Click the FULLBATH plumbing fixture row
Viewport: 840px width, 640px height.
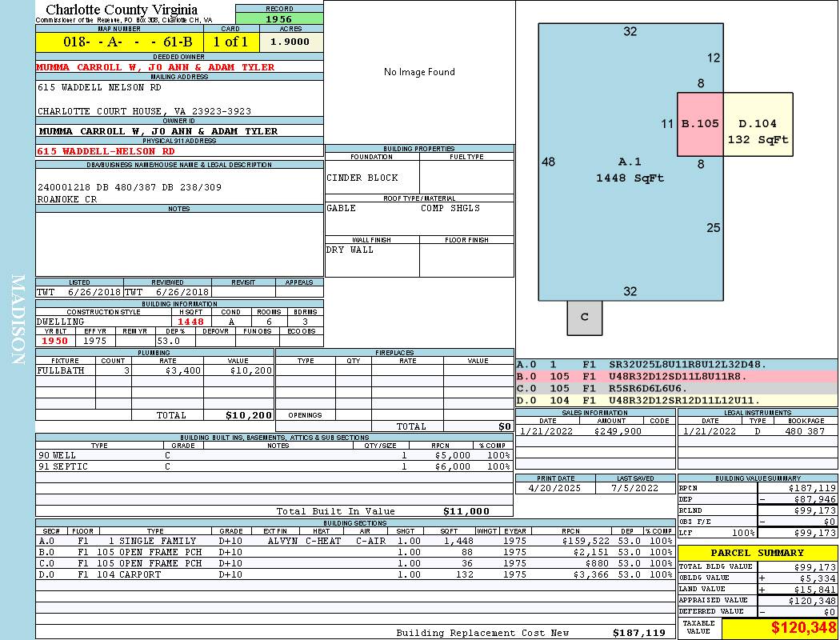154,371
